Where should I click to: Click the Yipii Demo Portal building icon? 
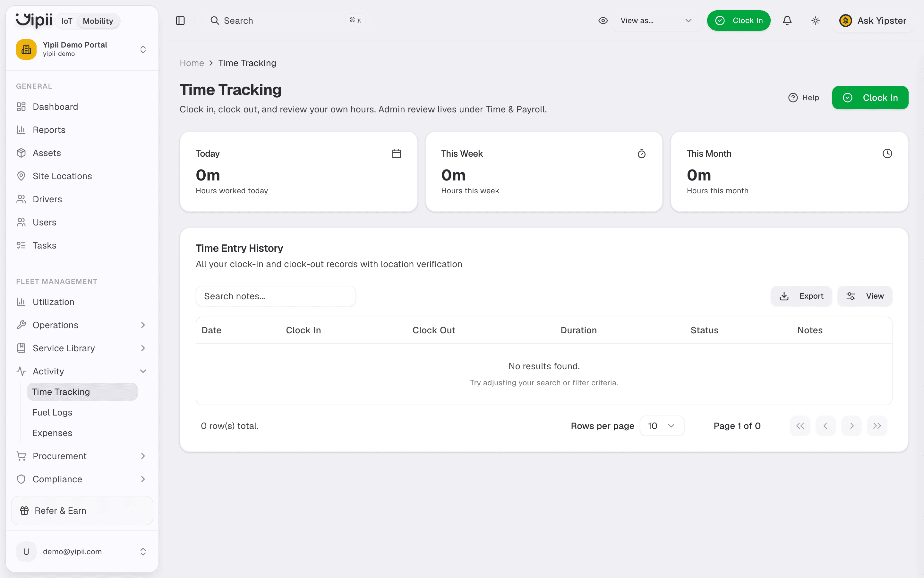(26, 49)
